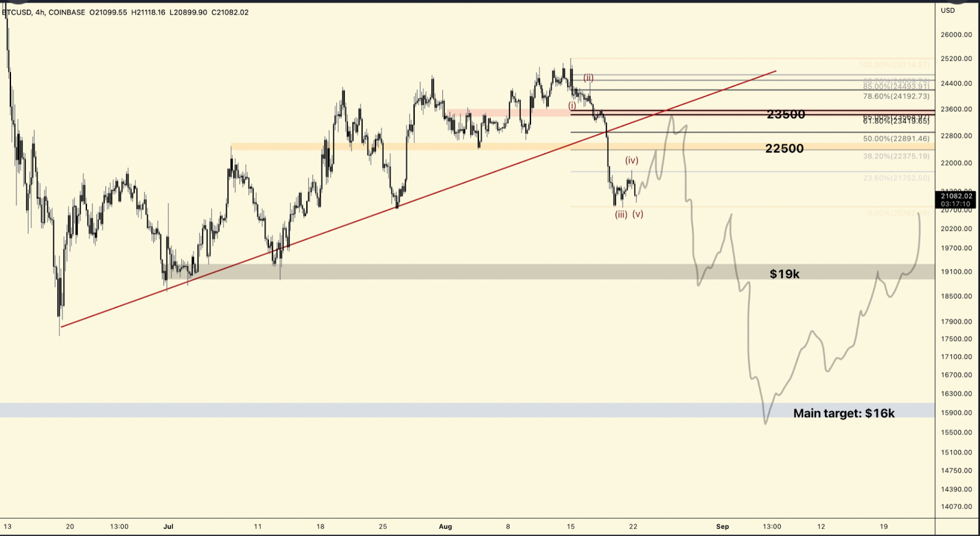Click the high value H21118.16
The height and width of the screenshot is (536, 980).
(148, 12)
